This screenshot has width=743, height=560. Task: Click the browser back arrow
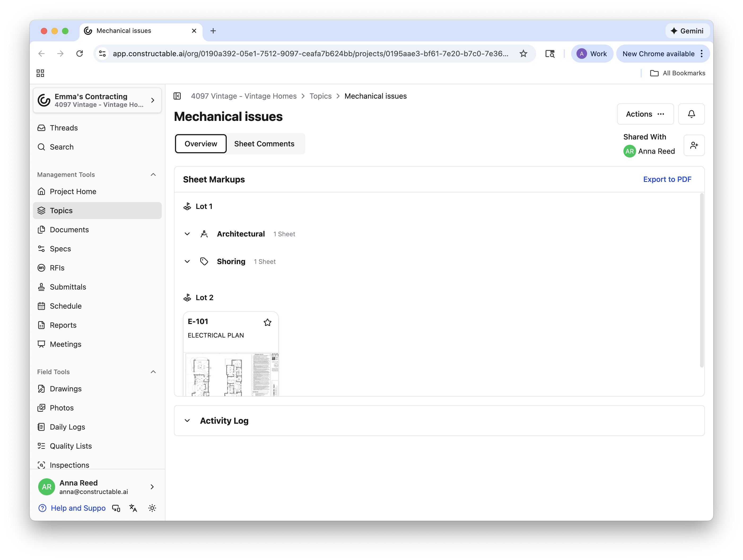pyautogui.click(x=42, y=54)
